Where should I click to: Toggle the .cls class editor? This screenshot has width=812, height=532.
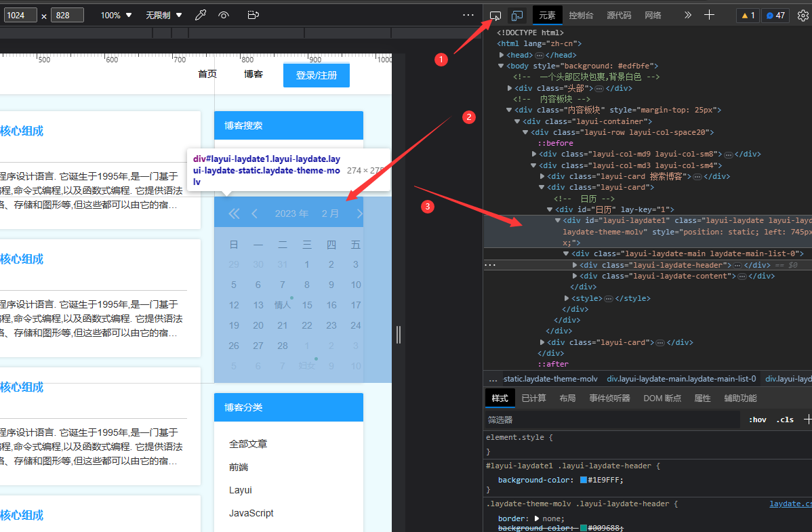click(x=785, y=420)
